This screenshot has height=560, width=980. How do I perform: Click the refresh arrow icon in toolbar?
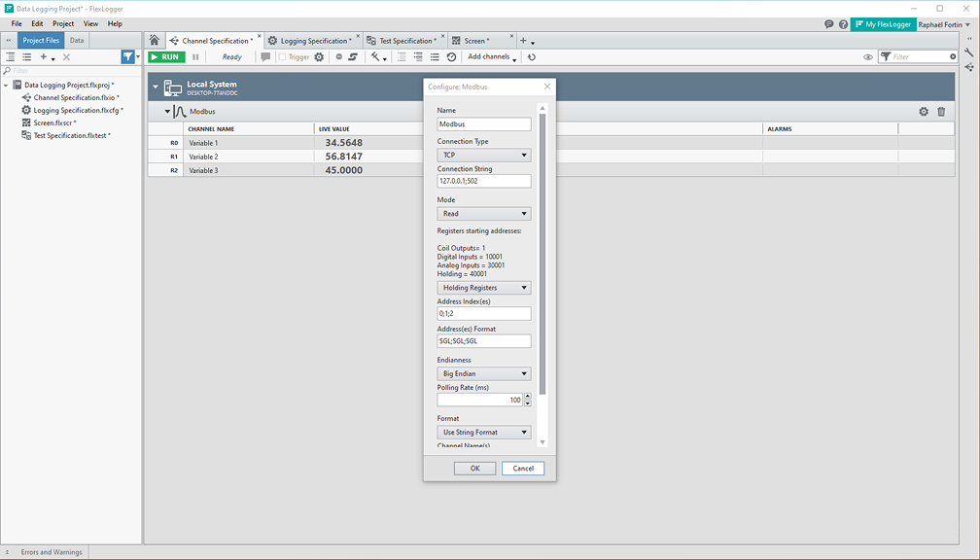(531, 56)
